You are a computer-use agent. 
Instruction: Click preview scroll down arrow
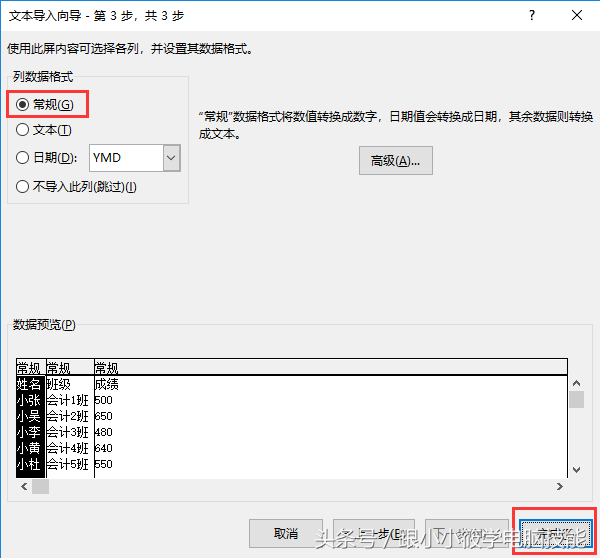pos(576,470)
